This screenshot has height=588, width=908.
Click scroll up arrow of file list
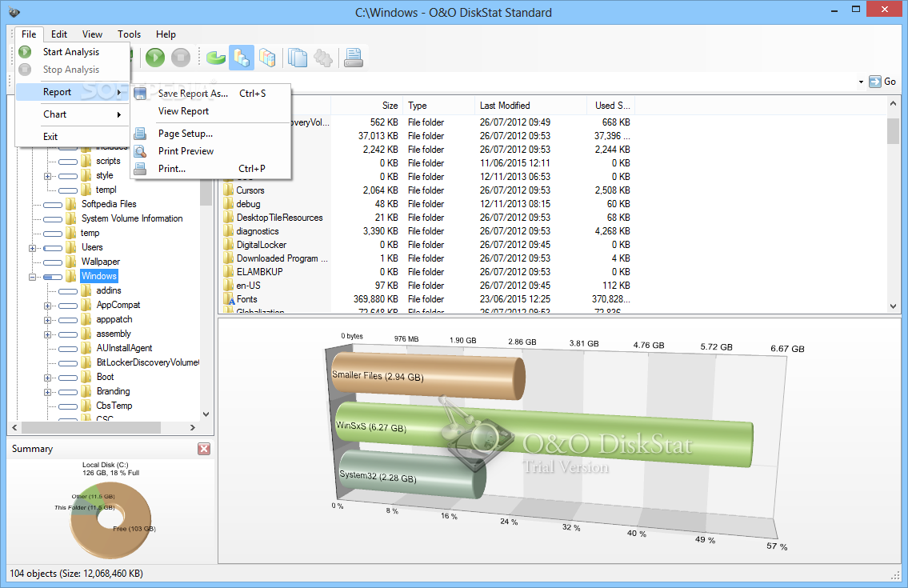[x=893, y=104]
